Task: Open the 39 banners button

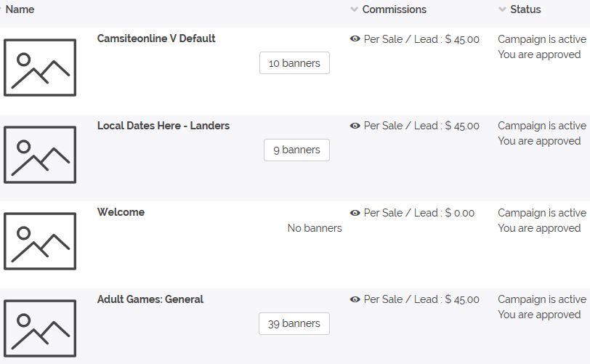Action: click(x=294, y=323)
